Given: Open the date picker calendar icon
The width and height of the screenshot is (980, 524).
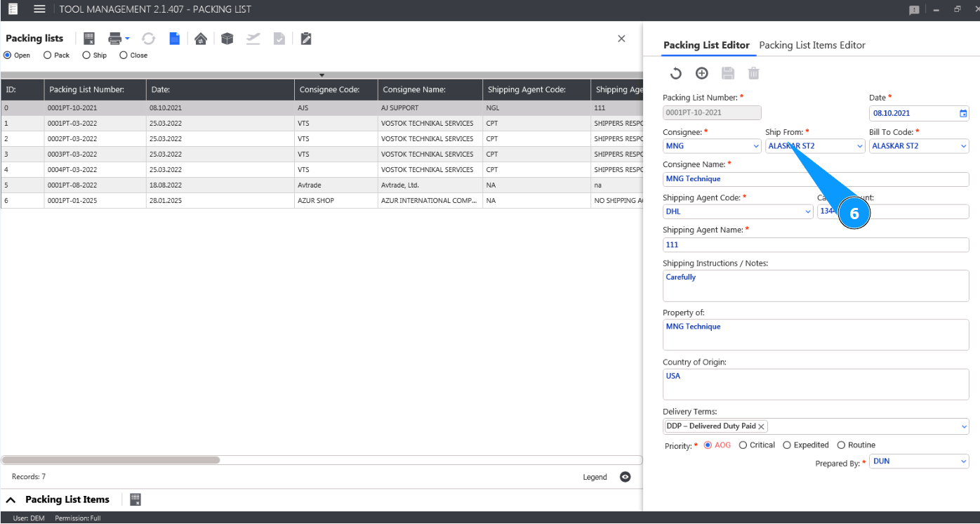Looking at the screenshot, I should click(963, 113).
